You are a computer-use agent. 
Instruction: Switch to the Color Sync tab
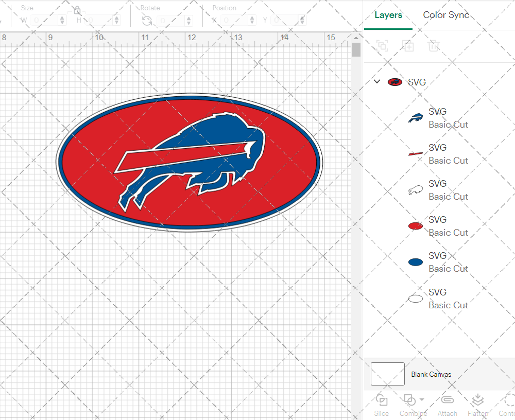446,15
